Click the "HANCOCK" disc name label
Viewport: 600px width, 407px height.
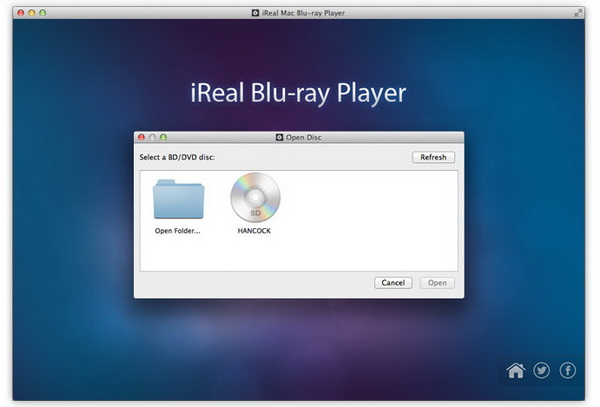[x=254, y=231]
